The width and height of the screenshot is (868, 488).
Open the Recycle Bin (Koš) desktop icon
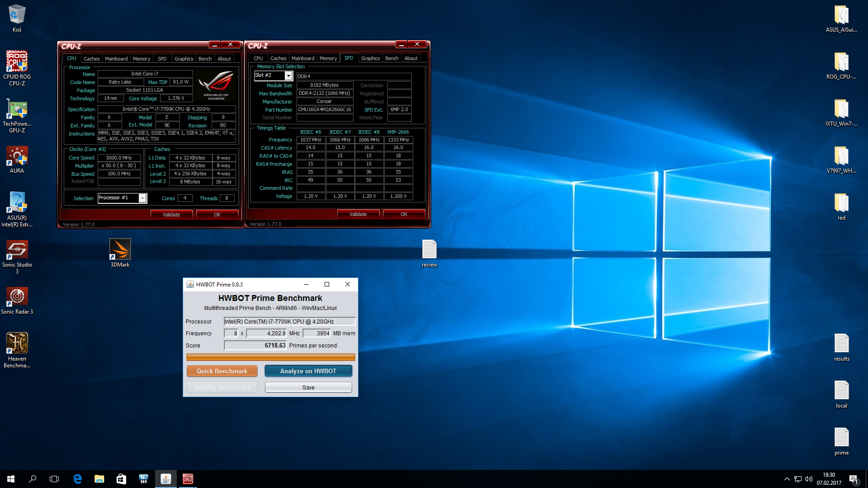pyautogui.click(x=17, y=18)
